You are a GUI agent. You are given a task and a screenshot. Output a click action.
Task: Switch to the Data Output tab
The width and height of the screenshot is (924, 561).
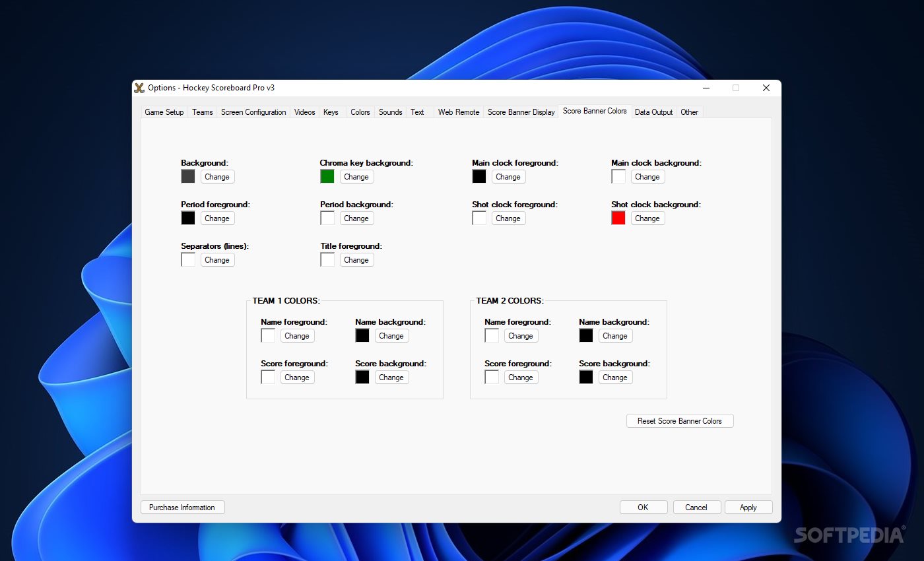pos(653,112)
